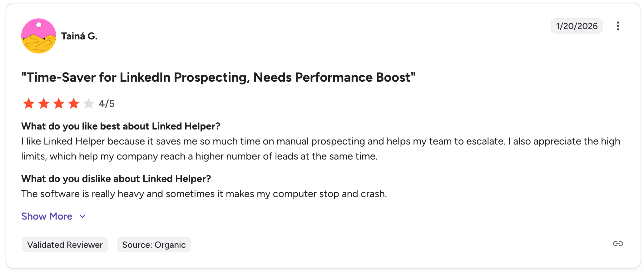This screenshot has width=644, height=274.
Task: Click the third red rating star
Action: point(59,104)
